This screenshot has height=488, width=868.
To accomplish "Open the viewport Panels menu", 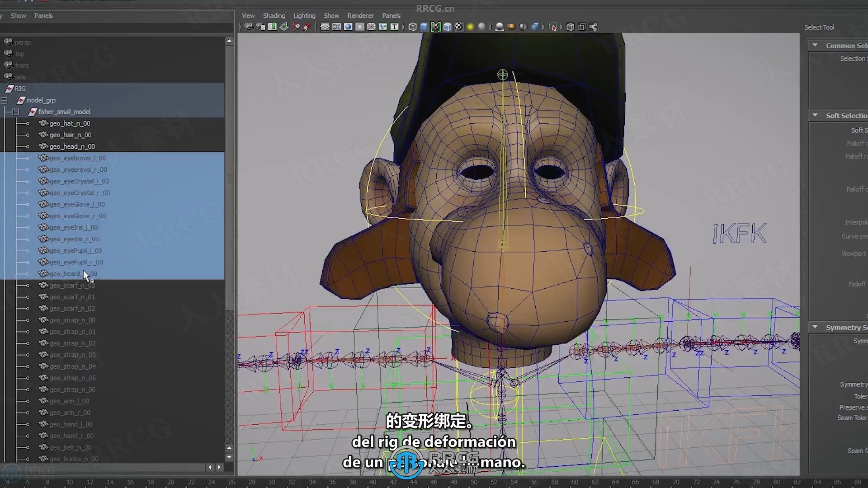I will pyautogui.click(x=391, y=16).
